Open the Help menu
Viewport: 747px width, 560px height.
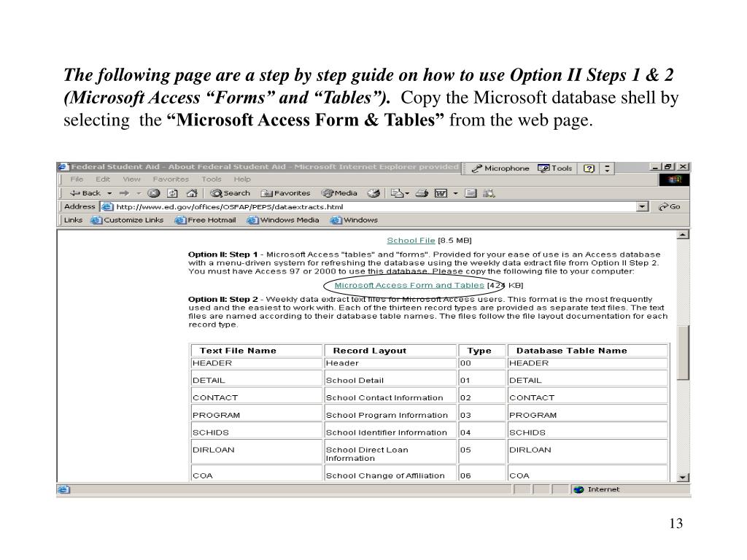tap(242, 179)
